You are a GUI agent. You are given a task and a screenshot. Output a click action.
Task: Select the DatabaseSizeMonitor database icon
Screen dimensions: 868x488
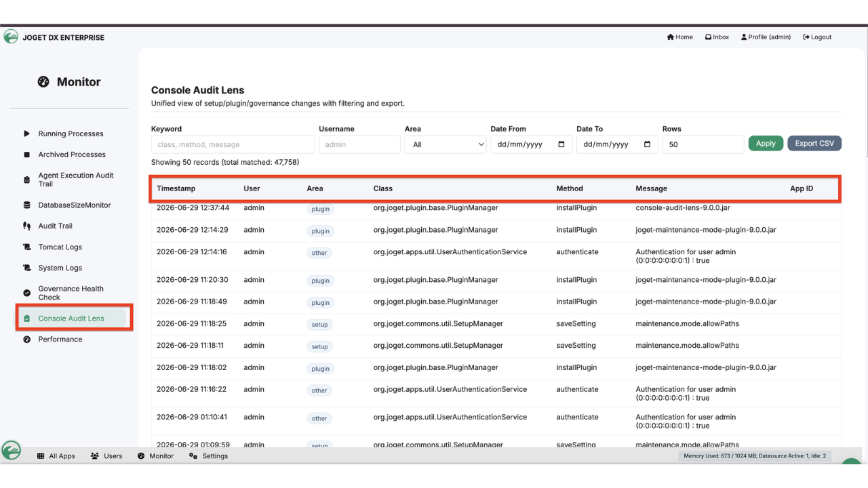pyautogui.click(x=26, y=205)
